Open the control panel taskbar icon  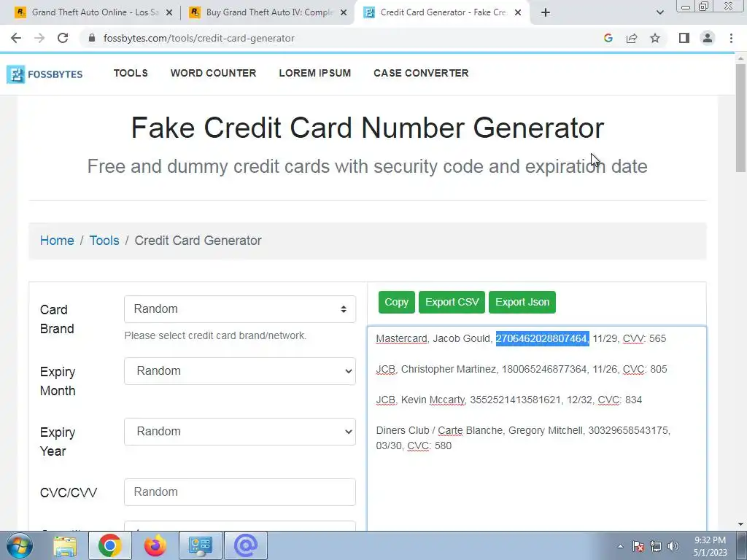coord(200,545)
